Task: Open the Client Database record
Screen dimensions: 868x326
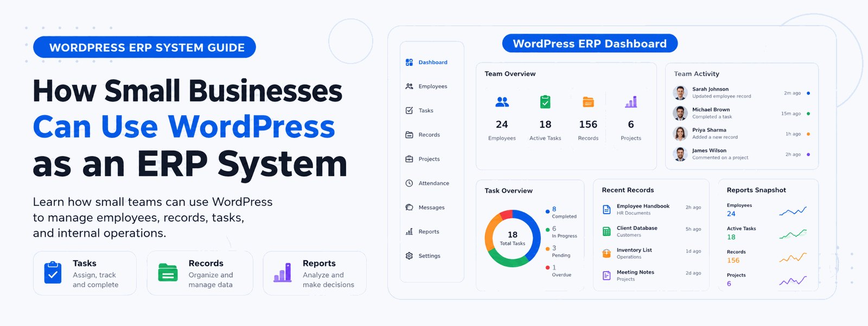Action: coord(652,231)
